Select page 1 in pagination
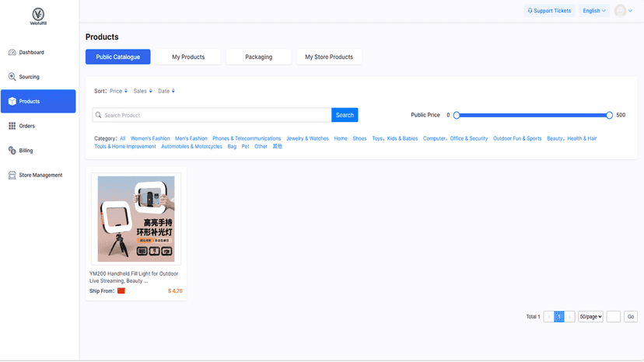 click(559, 316)
